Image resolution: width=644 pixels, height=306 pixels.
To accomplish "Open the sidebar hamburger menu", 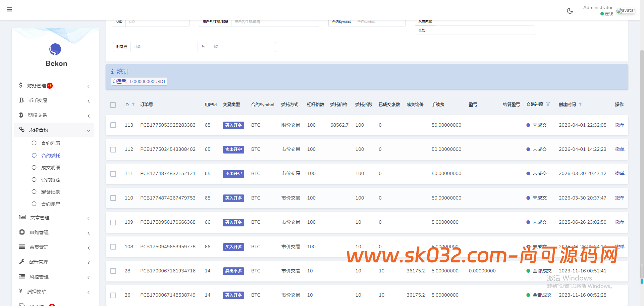I will pyautogui.click(x=9, y=9).
